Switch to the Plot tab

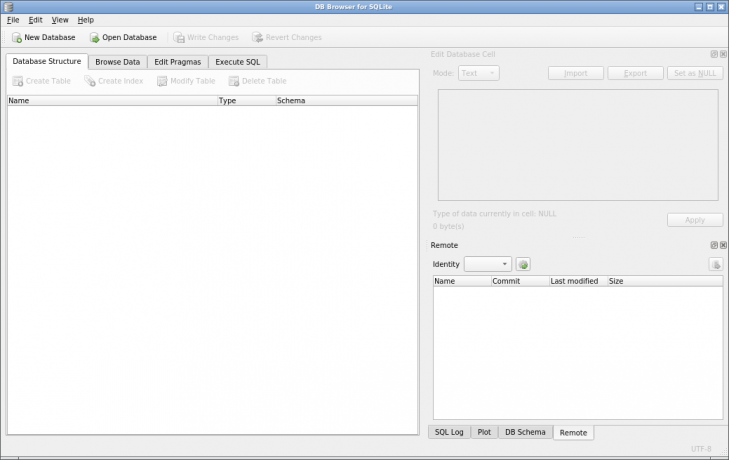pyautogui.click(x=484, y=432)
